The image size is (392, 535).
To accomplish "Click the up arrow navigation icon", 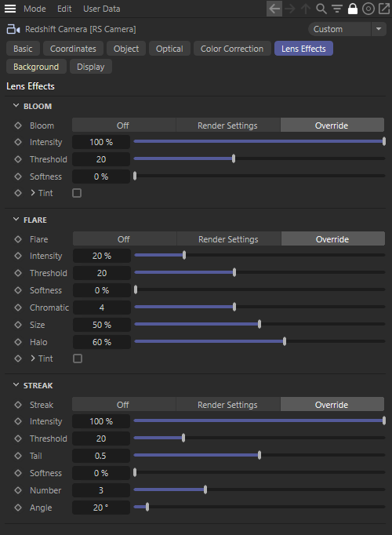I will [x=306, y=9].
